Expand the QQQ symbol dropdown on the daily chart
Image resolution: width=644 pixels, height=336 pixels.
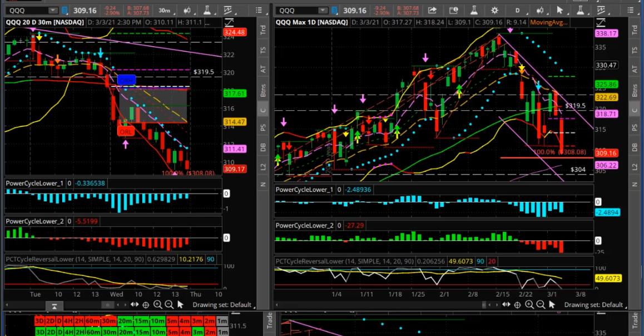[323, 10]
